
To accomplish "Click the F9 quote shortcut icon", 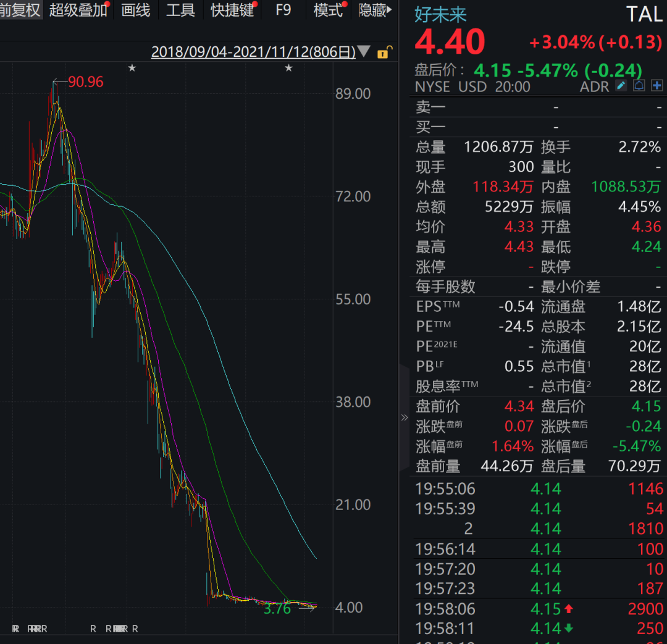I will tap(283, 10).
